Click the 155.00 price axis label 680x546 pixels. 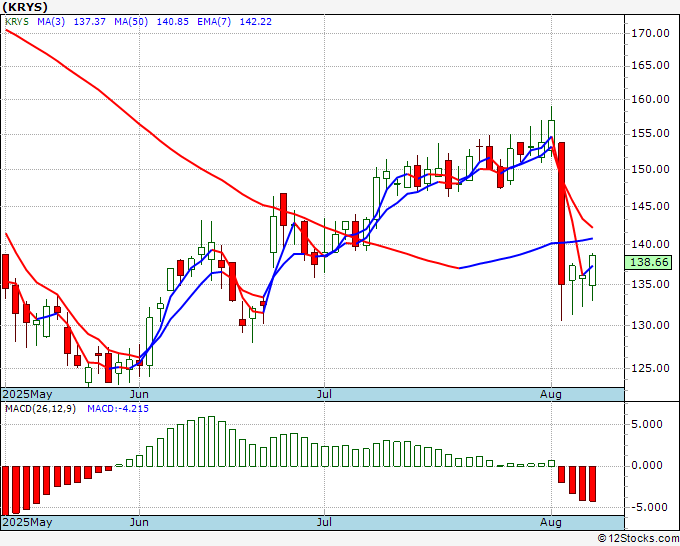coord(650,134)
